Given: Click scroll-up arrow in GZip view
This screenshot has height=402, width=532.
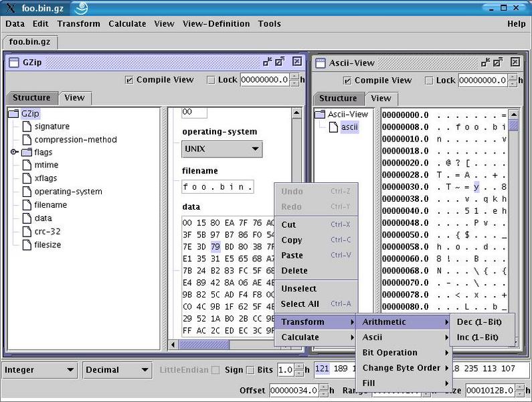Looking at the screenshot, I should 296,113.
